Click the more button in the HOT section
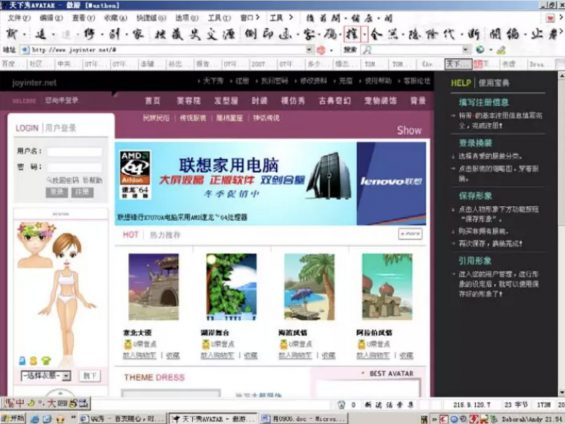565x424 pixels. 410,234
